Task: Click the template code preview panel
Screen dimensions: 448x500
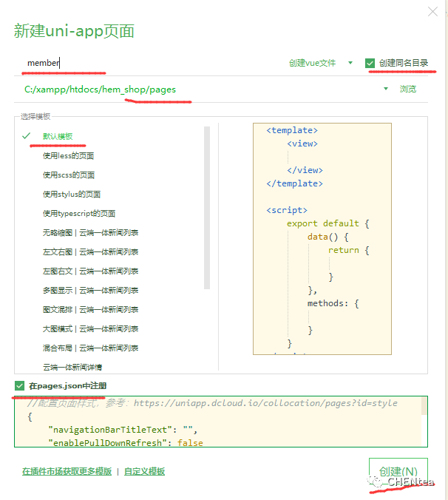Action: pyautogui.click(x=322, y=239)
